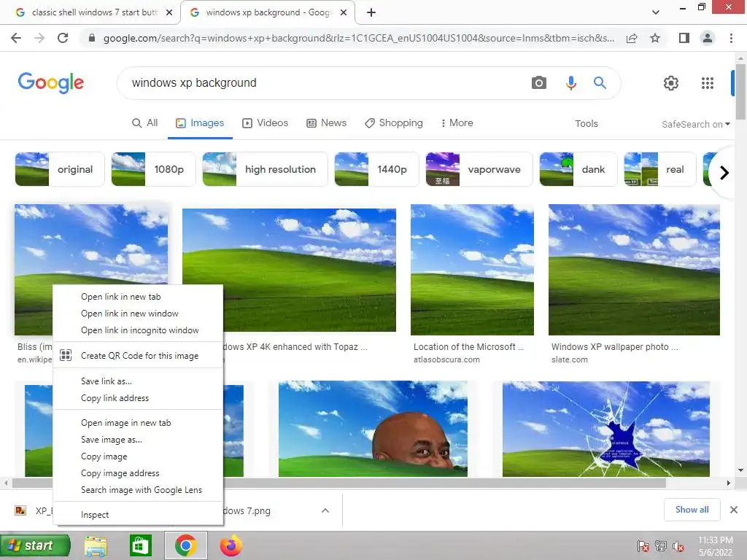
Task: Open Chrome three-dot menu
Action: click(x=731, y=38)
